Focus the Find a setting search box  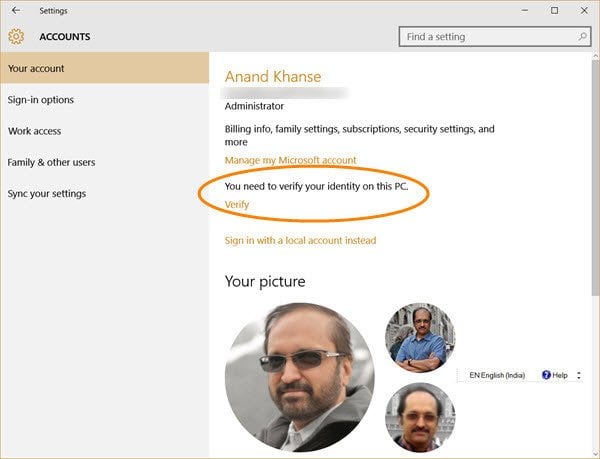click(495, 37)
